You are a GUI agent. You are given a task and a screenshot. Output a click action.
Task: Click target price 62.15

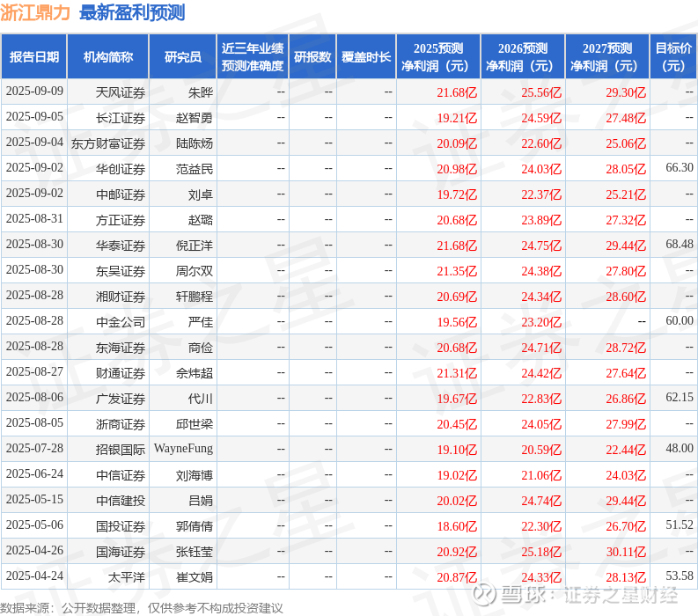point(680,397)
